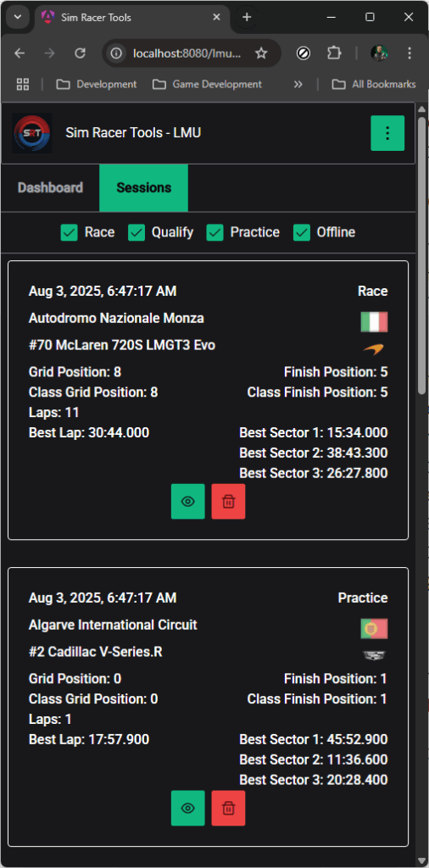Viewport: 429px width, 868px height.
Task: Click the Sim Racer Tools logo
Action: click(32, 133)
